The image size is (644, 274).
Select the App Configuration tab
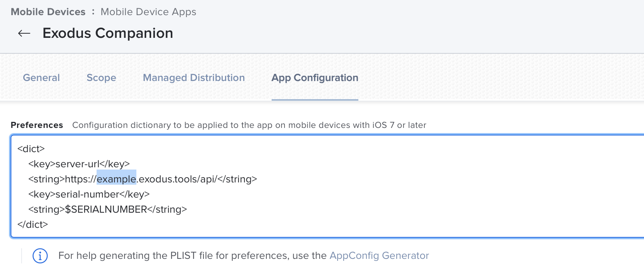coord(315,78)
